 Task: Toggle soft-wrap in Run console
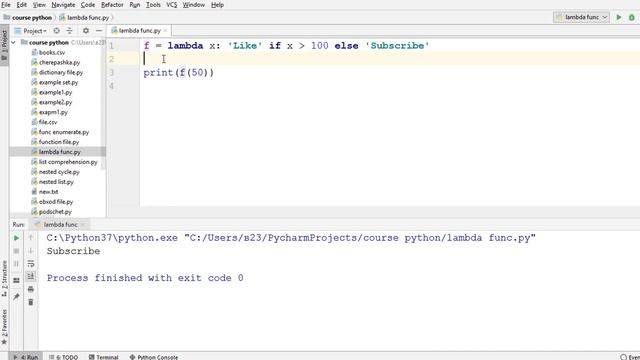point(31,264)
